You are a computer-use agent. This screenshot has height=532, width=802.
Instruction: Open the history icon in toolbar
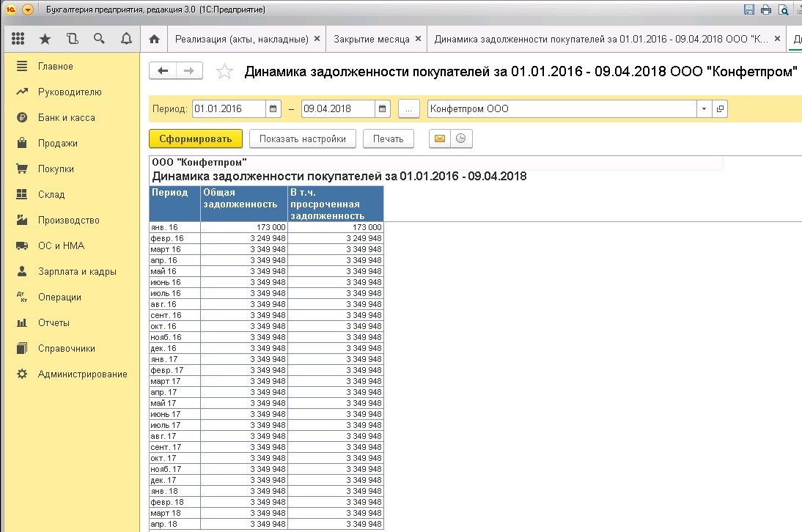pyautogui.click(x=72, y=39)
